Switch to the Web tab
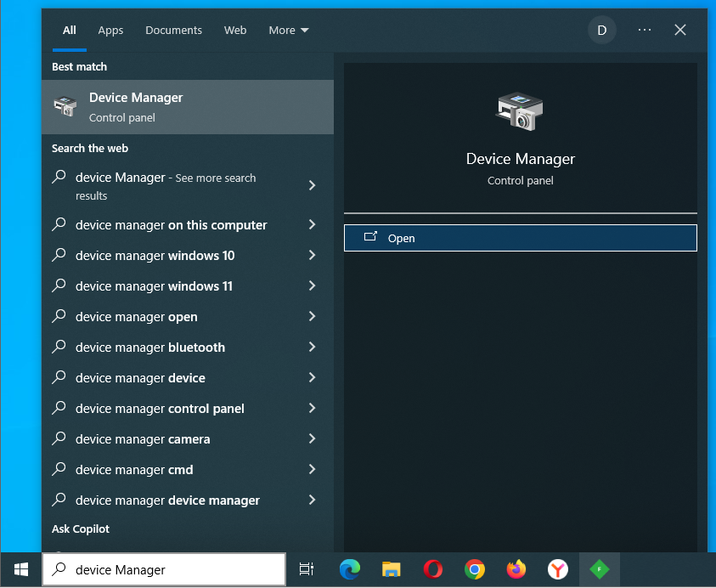 235,30
